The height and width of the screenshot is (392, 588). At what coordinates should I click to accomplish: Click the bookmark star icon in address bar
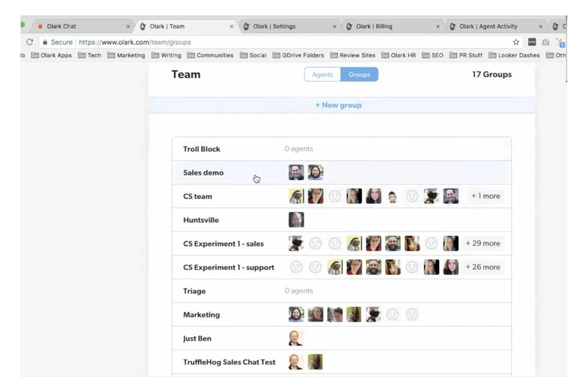pos(516,42)
